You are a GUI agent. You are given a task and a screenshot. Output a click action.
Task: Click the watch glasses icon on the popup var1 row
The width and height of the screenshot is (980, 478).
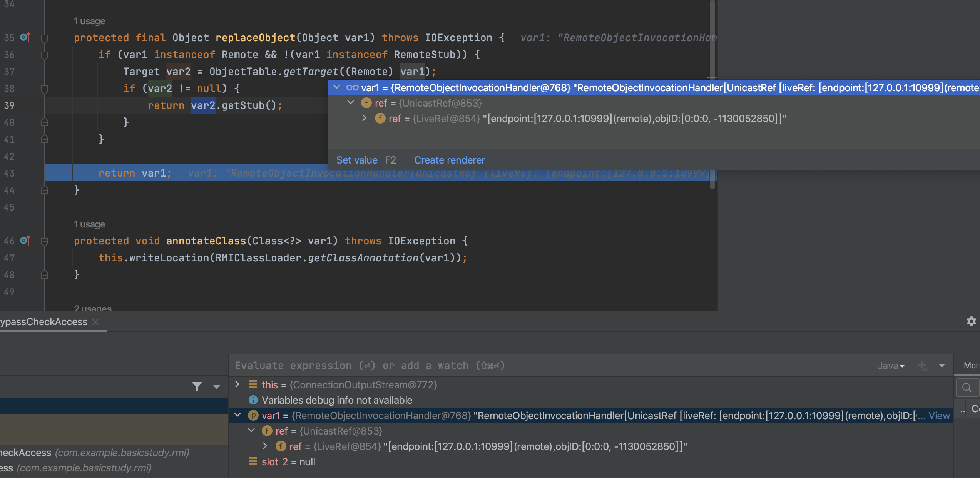click(352, 88)
